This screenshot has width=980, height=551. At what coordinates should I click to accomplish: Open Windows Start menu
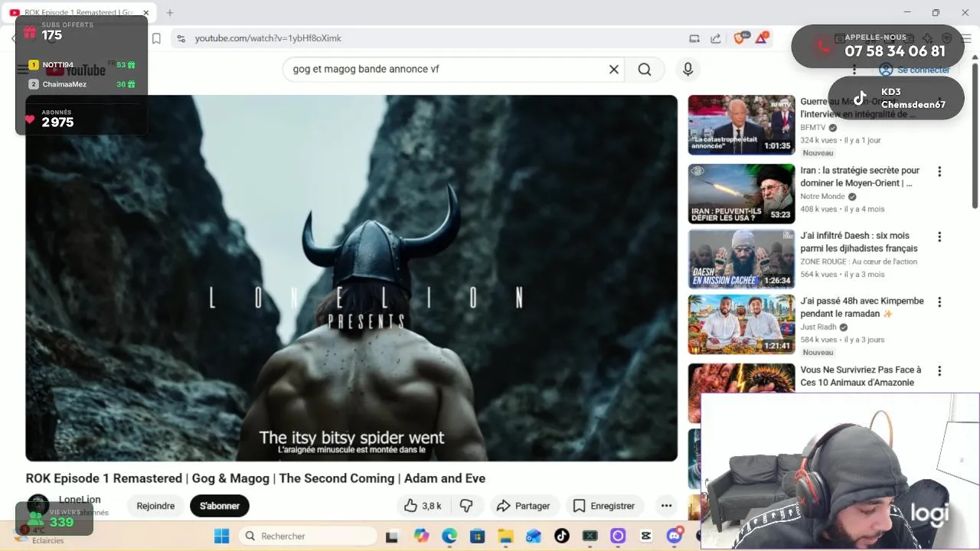(x=221, y=536)
